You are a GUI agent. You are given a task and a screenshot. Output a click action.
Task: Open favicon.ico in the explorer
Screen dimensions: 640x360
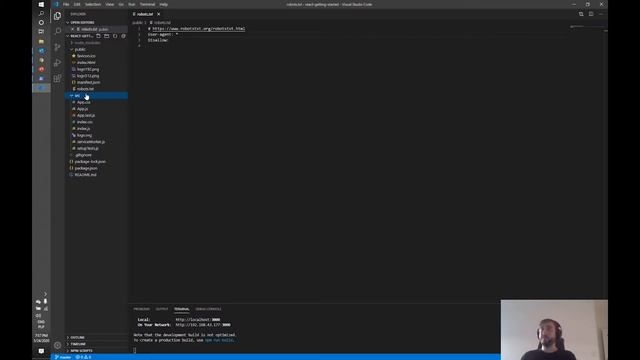(86, 56)
